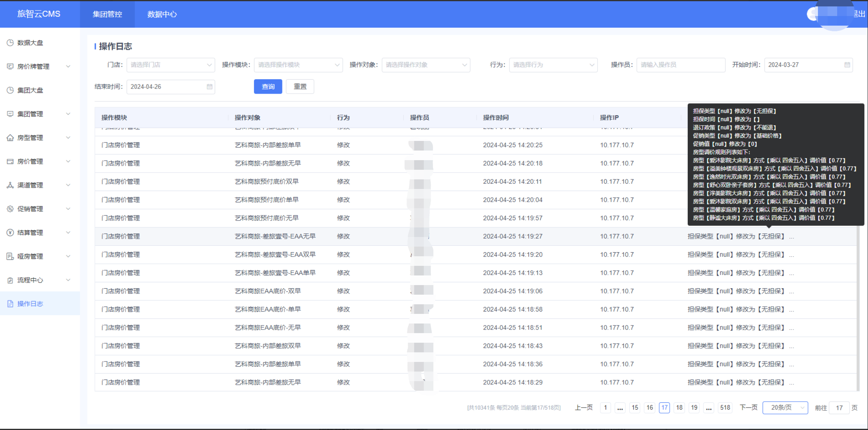
Task: Open the 20条/页 page size dropdown
Action: (x=785, y=408)
